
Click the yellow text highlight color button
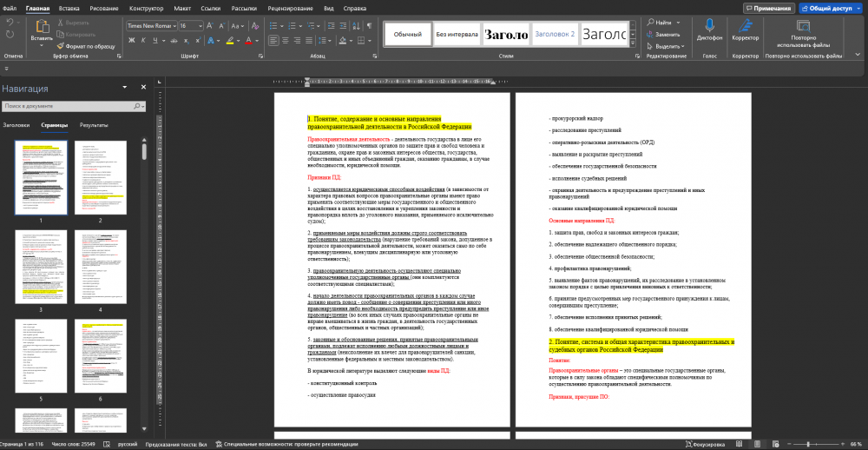click(229, 41)
